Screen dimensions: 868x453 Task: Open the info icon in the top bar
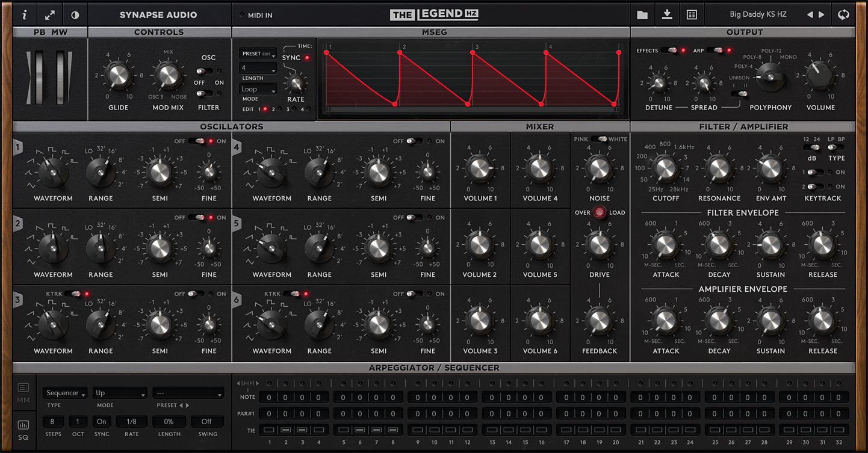pos(25,15)
